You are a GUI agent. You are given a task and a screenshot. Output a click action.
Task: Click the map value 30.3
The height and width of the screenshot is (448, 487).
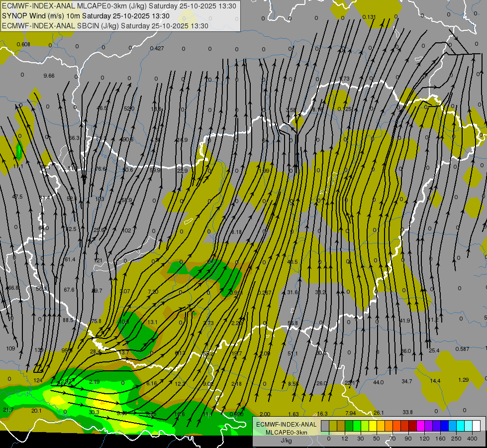pos(94,412)
